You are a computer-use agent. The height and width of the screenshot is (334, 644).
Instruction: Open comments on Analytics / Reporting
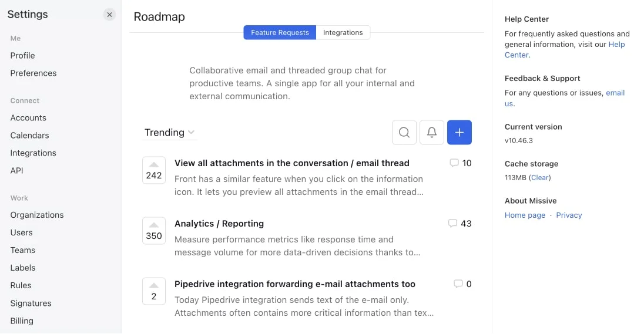pos(460,224)
